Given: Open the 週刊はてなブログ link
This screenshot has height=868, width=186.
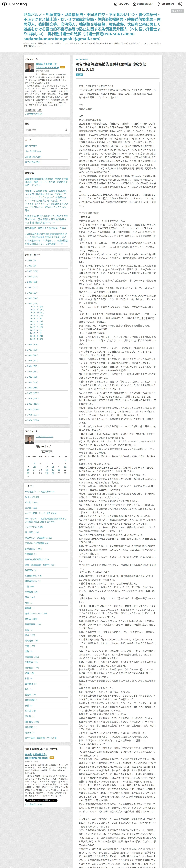Looking at the screenshot, I should 33,157.
